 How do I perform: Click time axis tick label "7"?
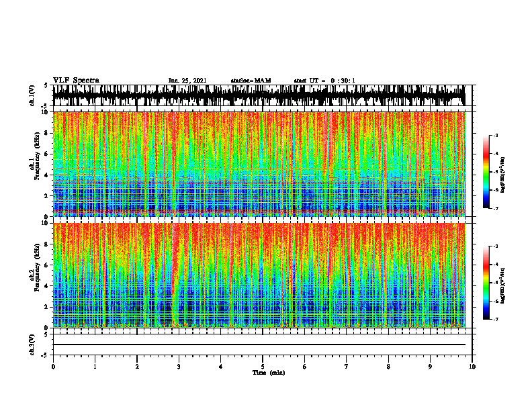click(x=347, y=367)
